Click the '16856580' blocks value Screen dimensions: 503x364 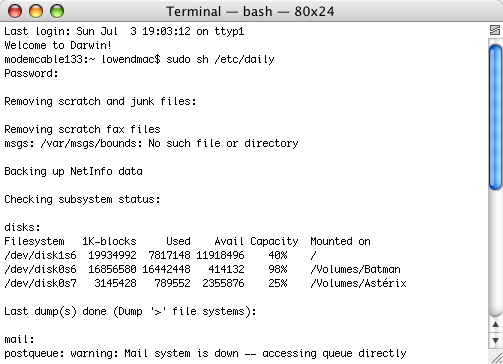(112, 269)
